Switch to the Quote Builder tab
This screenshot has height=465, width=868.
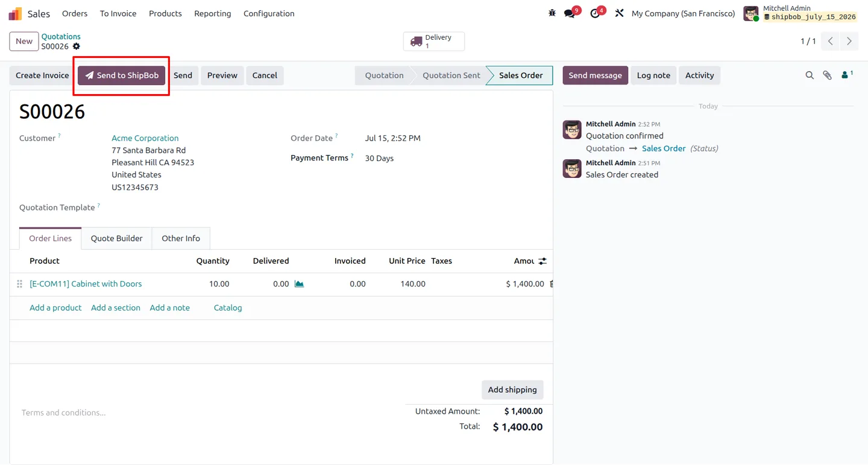click(117, 238)
